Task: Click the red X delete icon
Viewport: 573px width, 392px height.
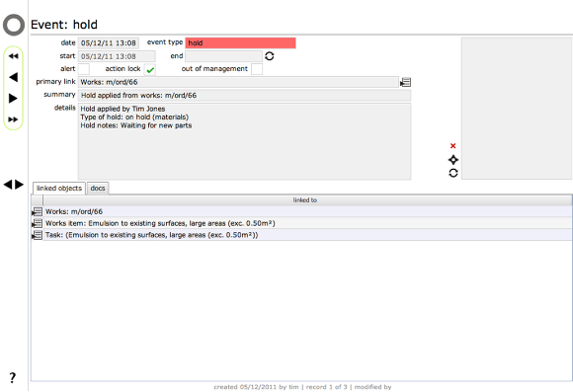Action: pyautogui.click(x=453, y=146)
